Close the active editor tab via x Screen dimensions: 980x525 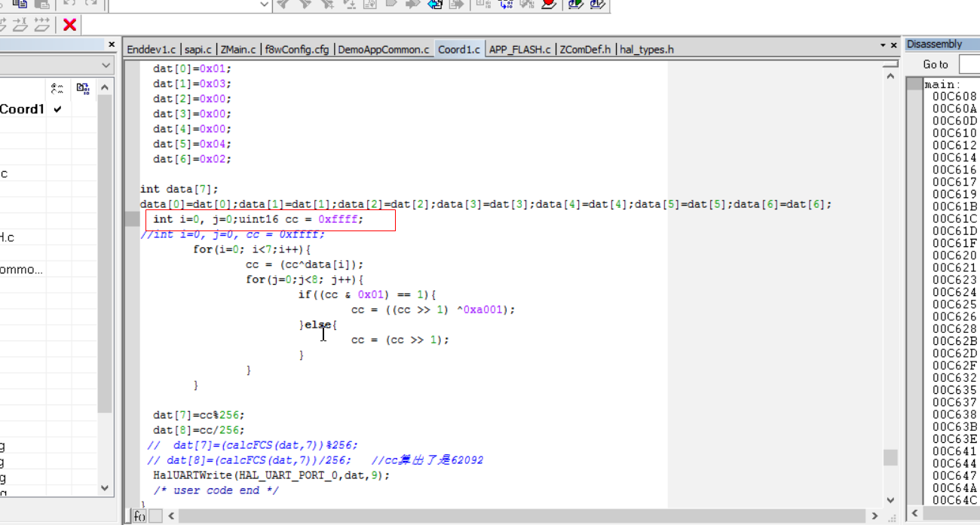pyautogui.click(x=894, y=45)
